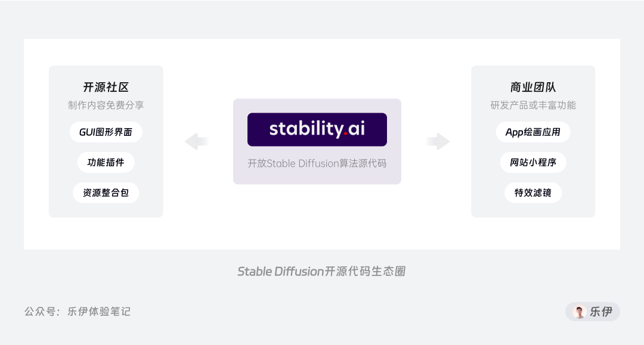644x345 pixels.
Task: Select the GUI图形界面 pill
Action: point(106,132)
